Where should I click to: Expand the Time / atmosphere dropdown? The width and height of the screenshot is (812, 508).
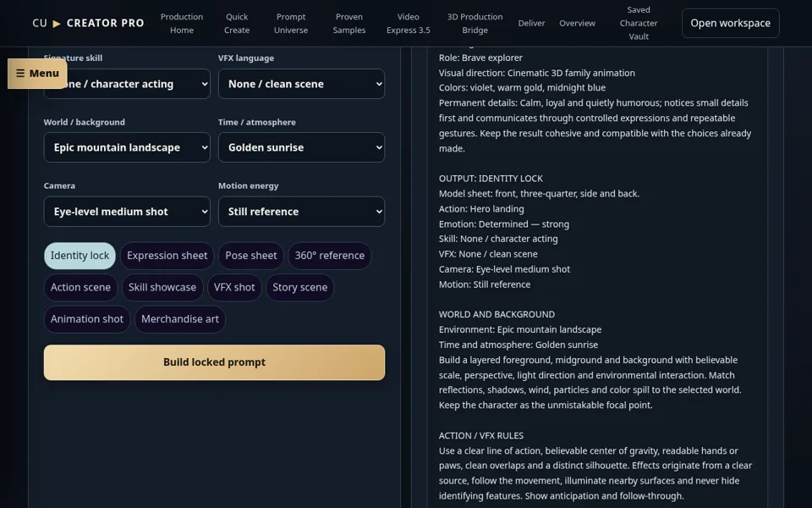pyautogui.click(x=301, y=147)
